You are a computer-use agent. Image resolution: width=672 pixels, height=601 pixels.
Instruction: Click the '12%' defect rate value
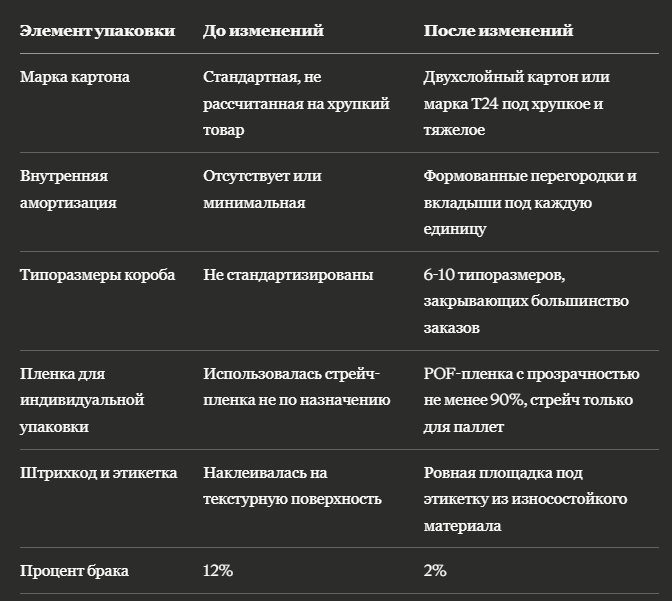coord(218,571)
